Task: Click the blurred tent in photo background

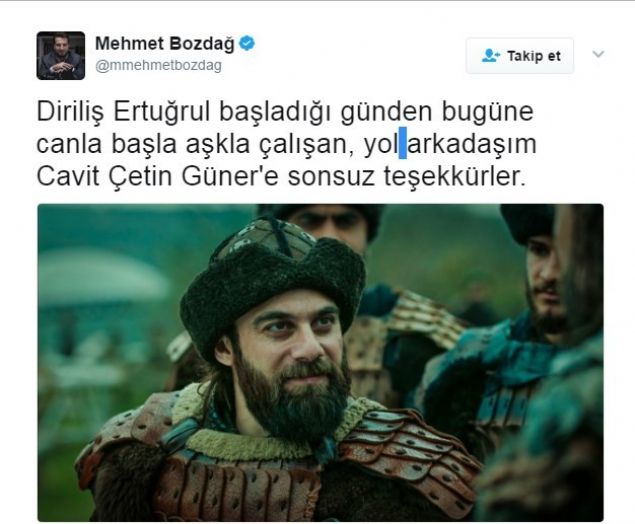Action: point(101,279)
